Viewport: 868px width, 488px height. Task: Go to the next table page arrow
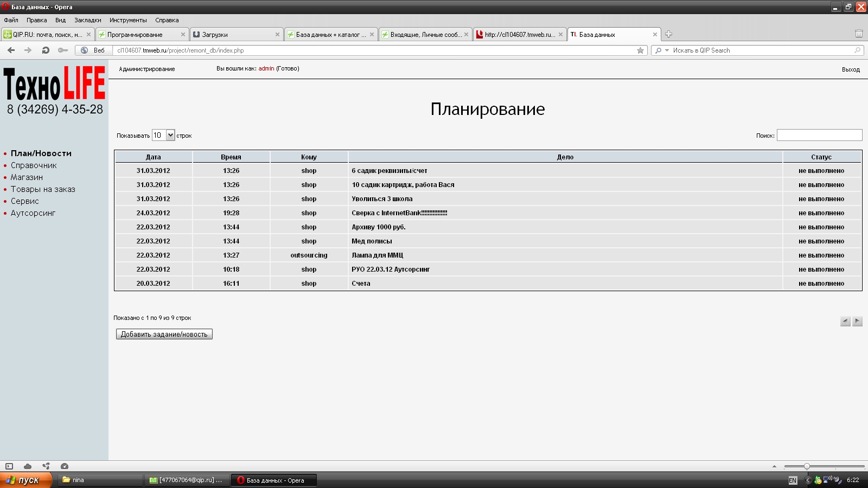point(857,321)
